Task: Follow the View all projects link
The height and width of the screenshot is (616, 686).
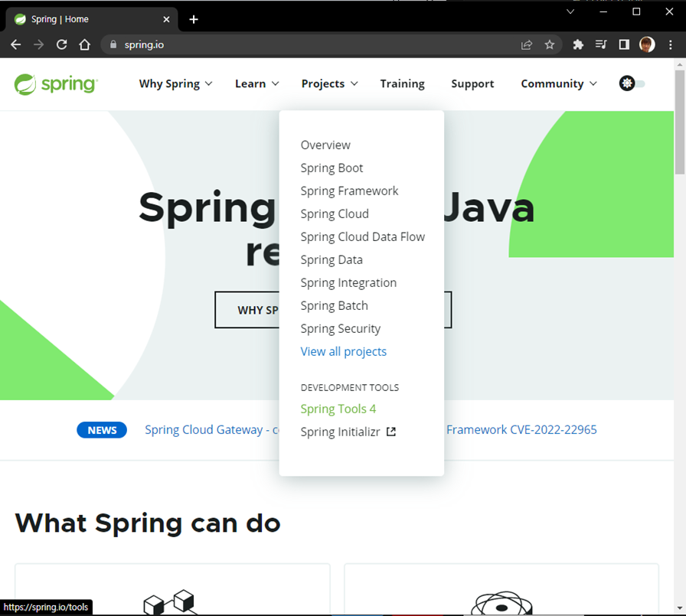Action: tap(344, 351)
